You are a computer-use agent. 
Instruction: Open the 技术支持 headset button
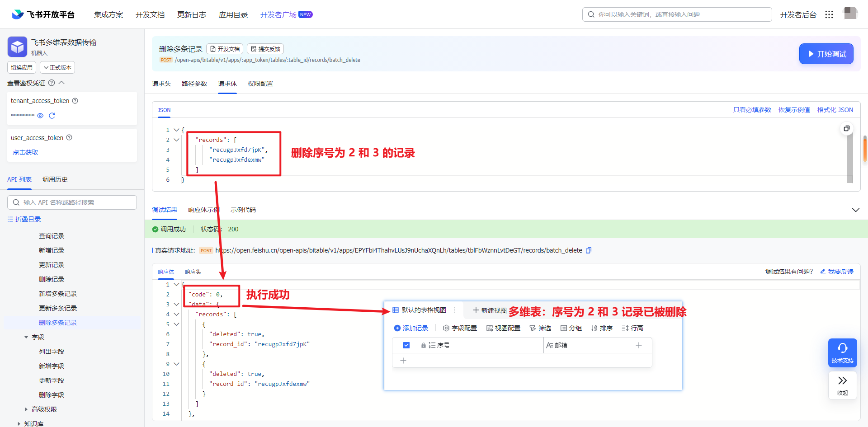[842, 353]
